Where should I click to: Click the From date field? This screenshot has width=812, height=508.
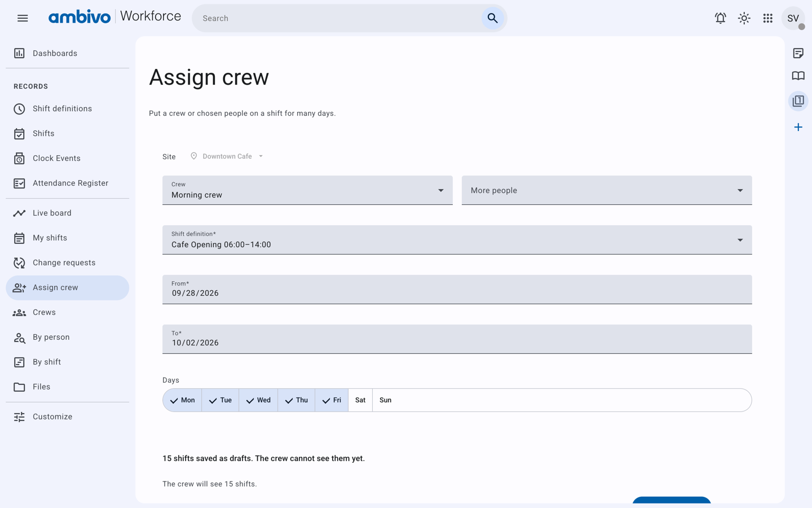457,290
